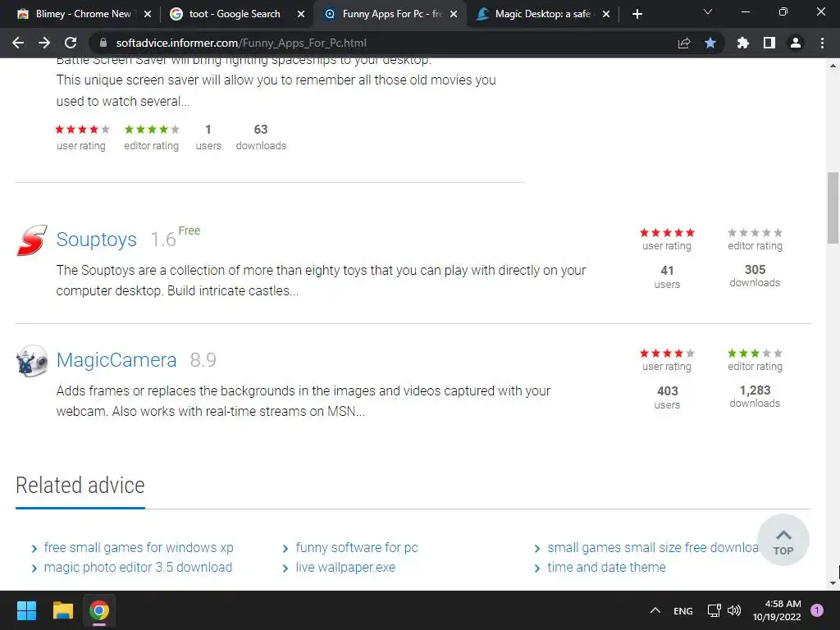840x630 pixels.
Task: Select the Battle Screen Saver user rating stars
Action: click(x=83, y=129)
